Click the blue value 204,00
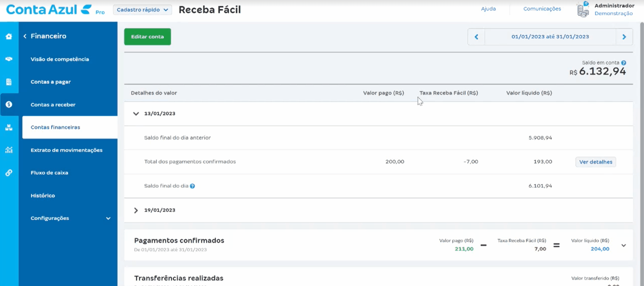Image resolution: width=644 pixels, height=286 pixels. 600,249
